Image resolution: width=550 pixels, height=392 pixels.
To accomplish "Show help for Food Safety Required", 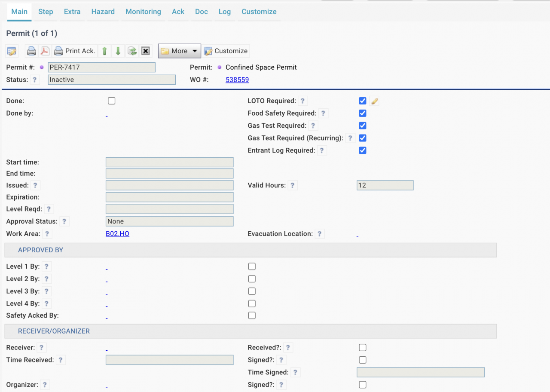I will click(323, 113).
